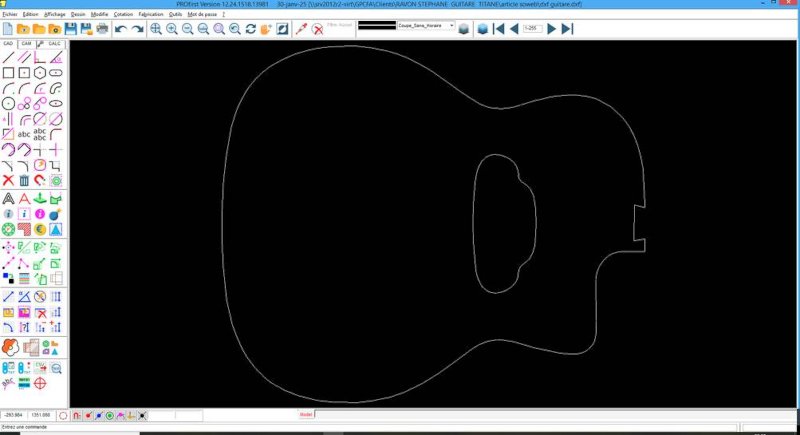Select the Circle with center tool

tap(8, 104)
